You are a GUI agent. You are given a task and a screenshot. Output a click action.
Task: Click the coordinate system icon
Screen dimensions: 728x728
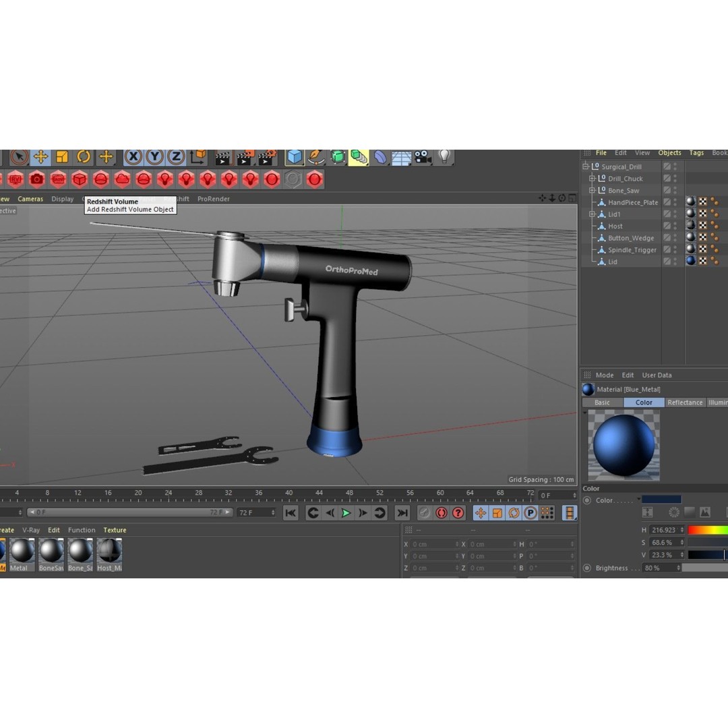click(x=198, y=157)
